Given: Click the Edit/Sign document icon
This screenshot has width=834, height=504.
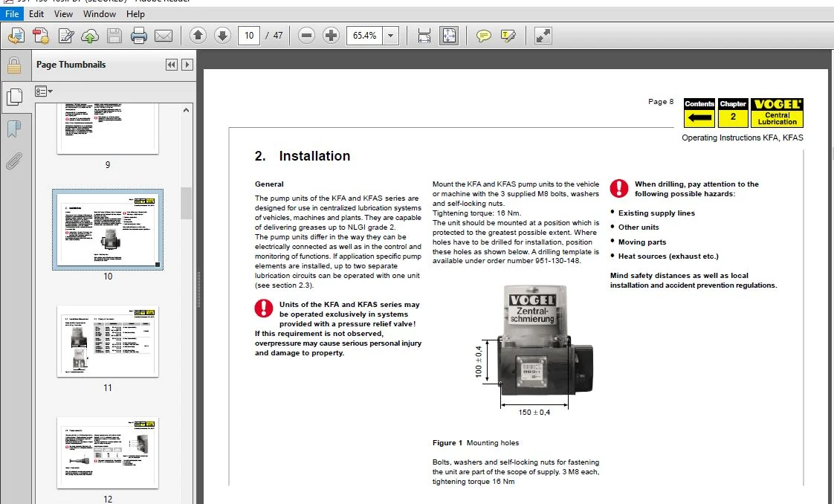Looking at the screenshot, I should point(66,36).
